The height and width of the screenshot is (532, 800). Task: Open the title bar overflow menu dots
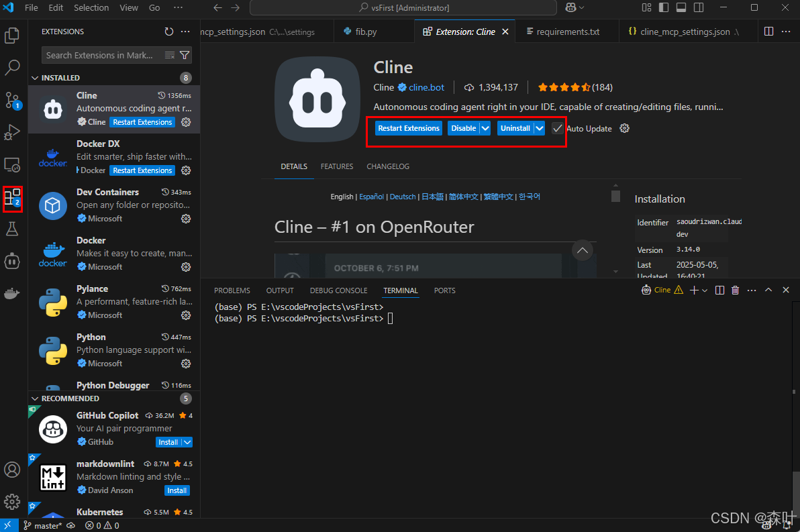point(178,7)
